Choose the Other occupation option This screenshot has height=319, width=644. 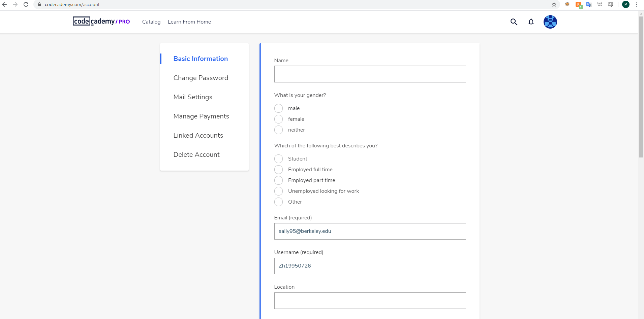tap(278, 202)
